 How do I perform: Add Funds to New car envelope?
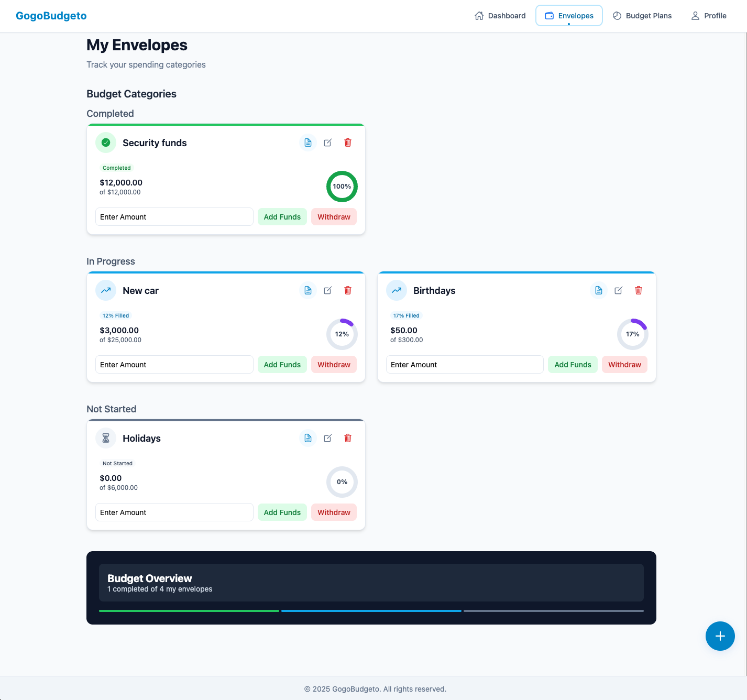click(x=282, y=365)
